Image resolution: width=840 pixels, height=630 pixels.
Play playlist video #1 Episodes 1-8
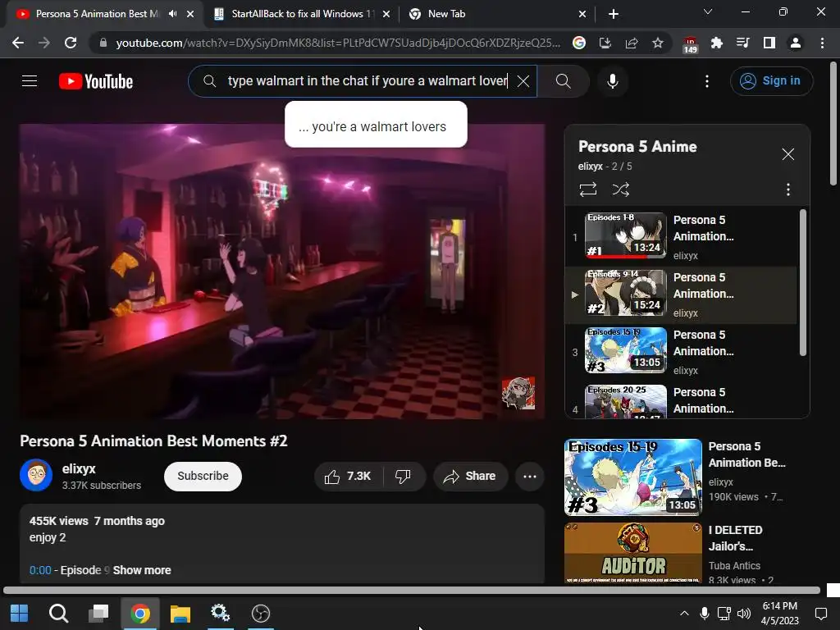pos(680,237)
